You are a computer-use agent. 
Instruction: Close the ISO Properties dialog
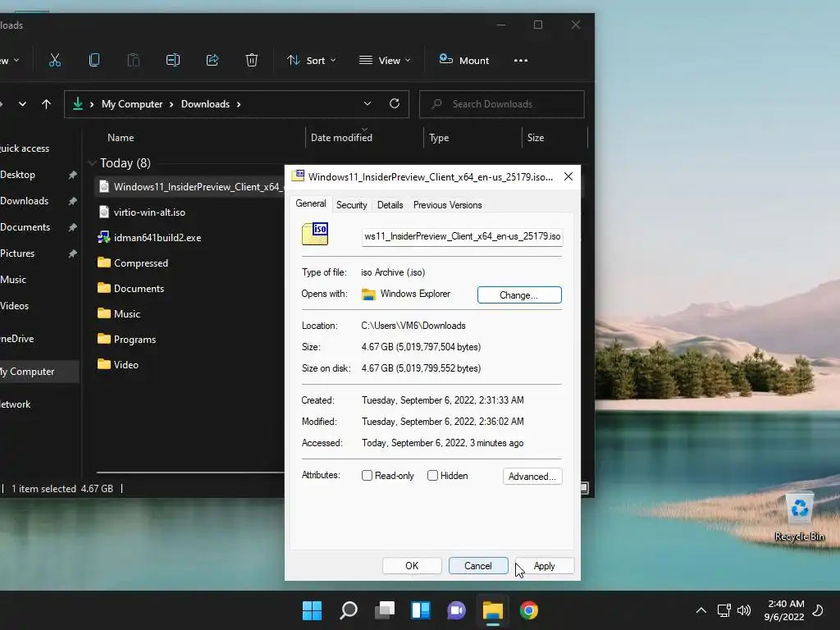click(x=568, y=176)
